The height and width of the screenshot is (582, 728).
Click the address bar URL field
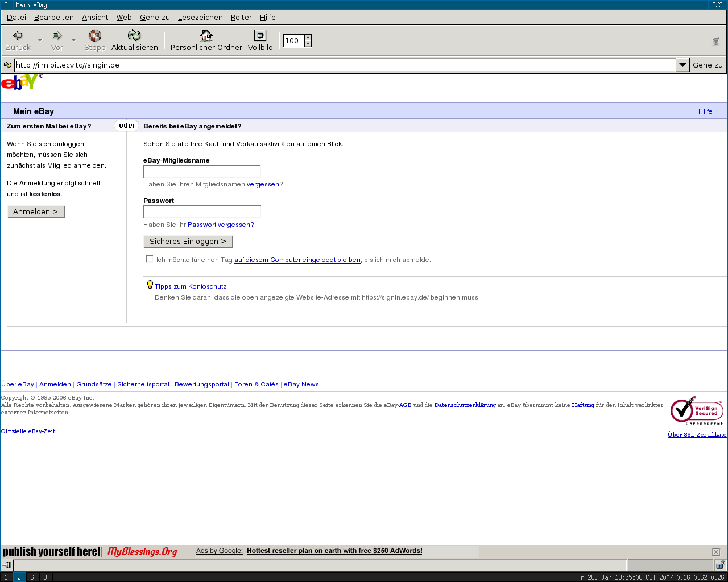(344, 65)
